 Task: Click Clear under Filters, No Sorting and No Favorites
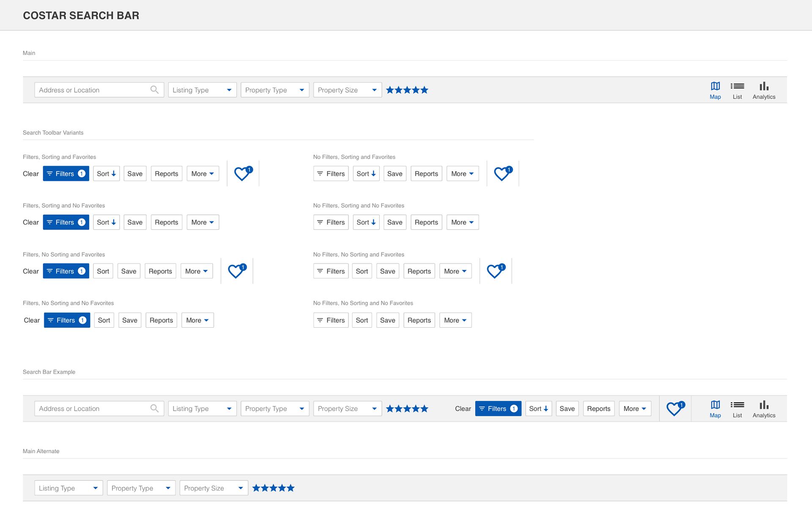(32, 320)
